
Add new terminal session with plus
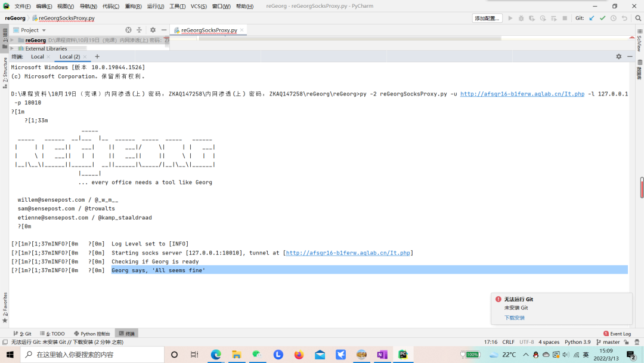[97, 56]
